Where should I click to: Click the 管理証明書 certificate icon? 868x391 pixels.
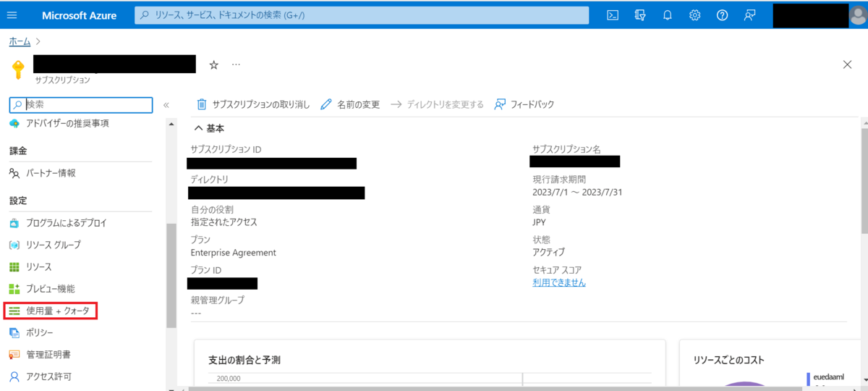14,355
